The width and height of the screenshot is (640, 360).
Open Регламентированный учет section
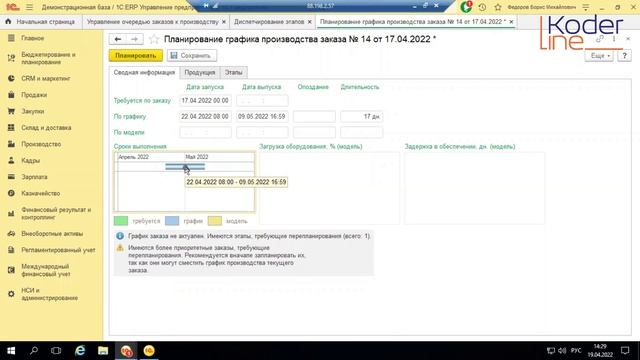pyautogui.click(x=58, y=250)
